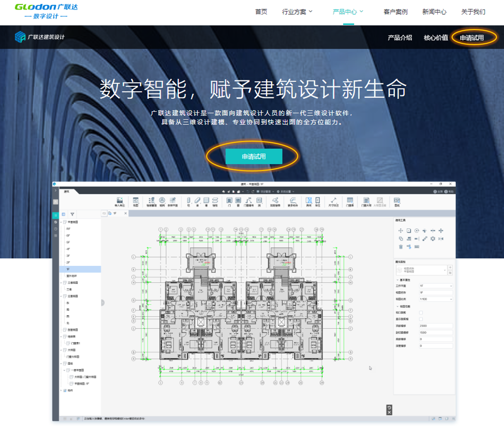Toggle the 显示裁剪框 checkbox in properties
Viewport: 504px width, 433px height.
(x=421, y=319)
